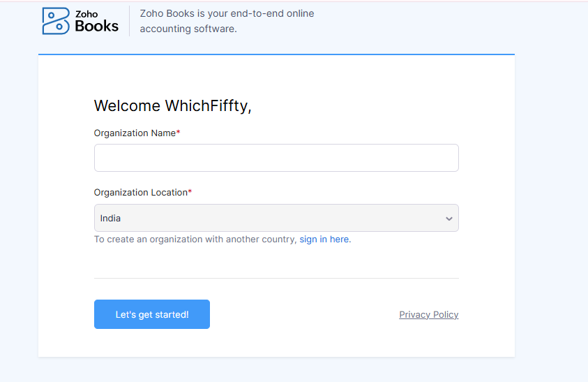Click the down chevron in Organization Location
The width and height of the screenshot is (588, 382).
coord(448,219)
